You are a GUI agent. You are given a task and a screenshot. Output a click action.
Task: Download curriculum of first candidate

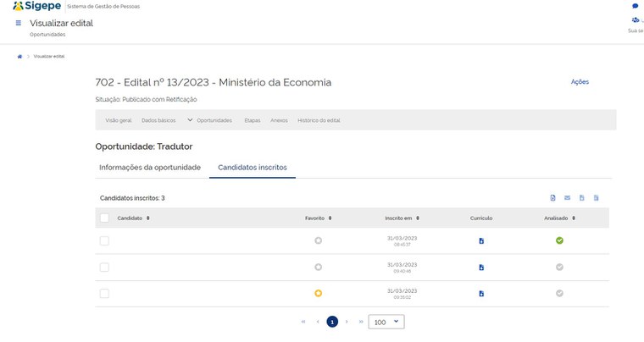481,241
